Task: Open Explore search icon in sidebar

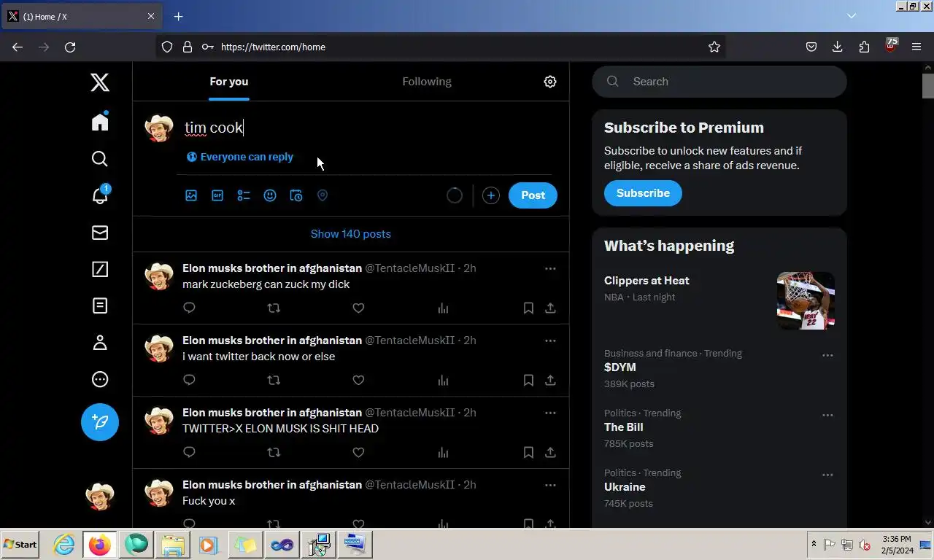Action: (x=100, y=159)
